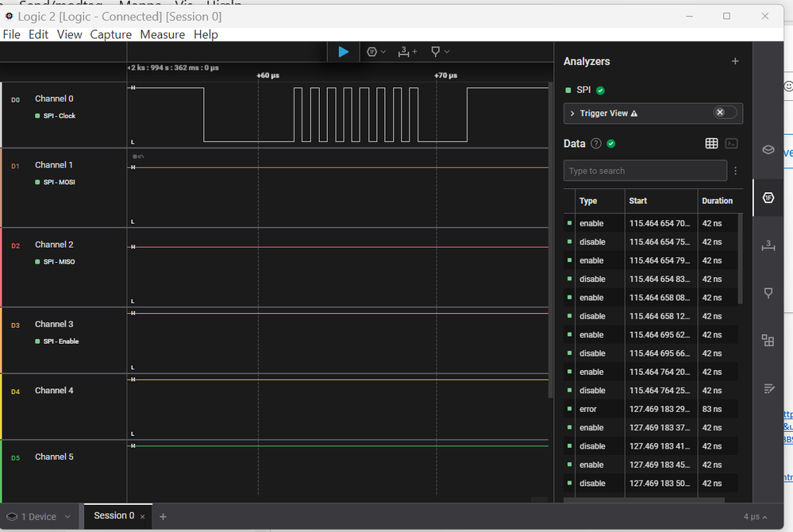
Task: Click the SPI - Clock tag
Action: coord(55,116)
